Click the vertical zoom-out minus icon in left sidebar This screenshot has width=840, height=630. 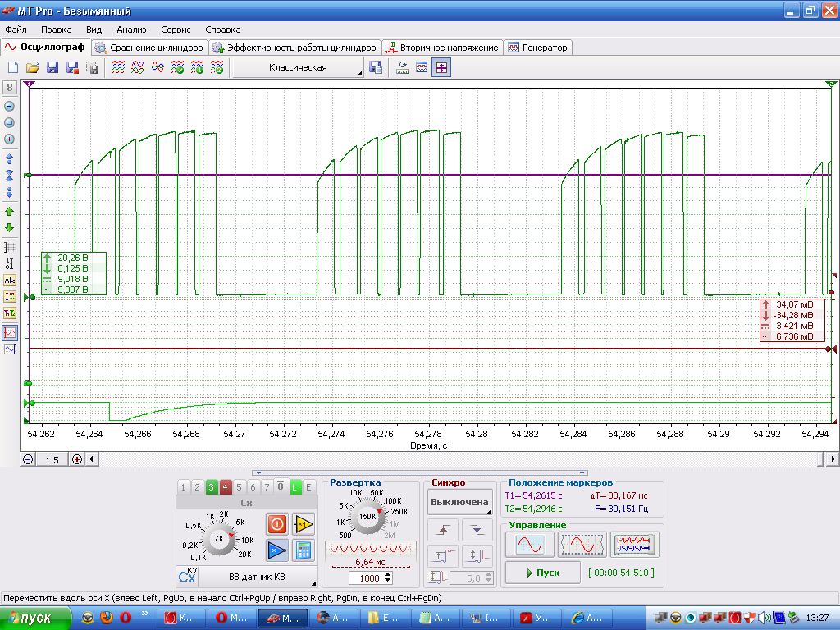coord(9,106)
